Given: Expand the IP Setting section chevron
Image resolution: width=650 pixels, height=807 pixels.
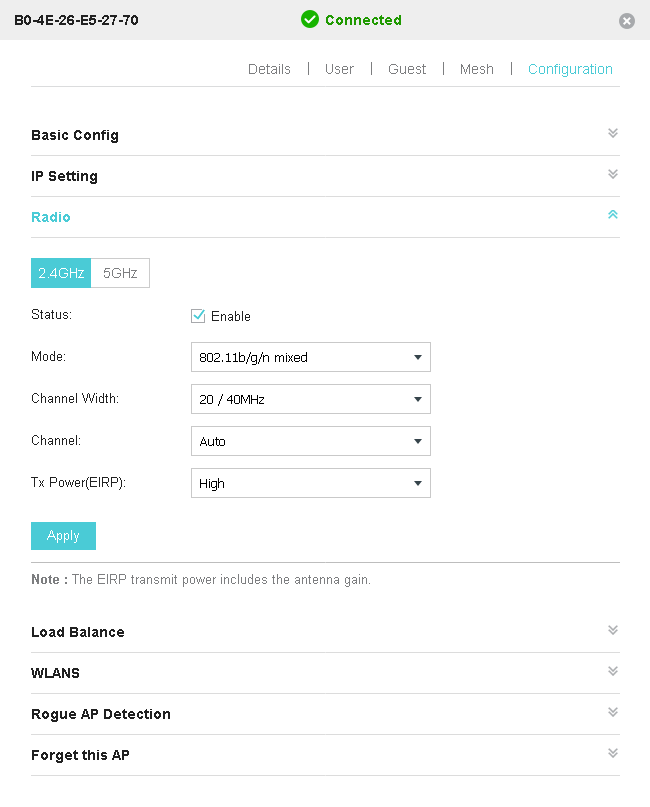Looking at the screenshot, I should [613, 175].
